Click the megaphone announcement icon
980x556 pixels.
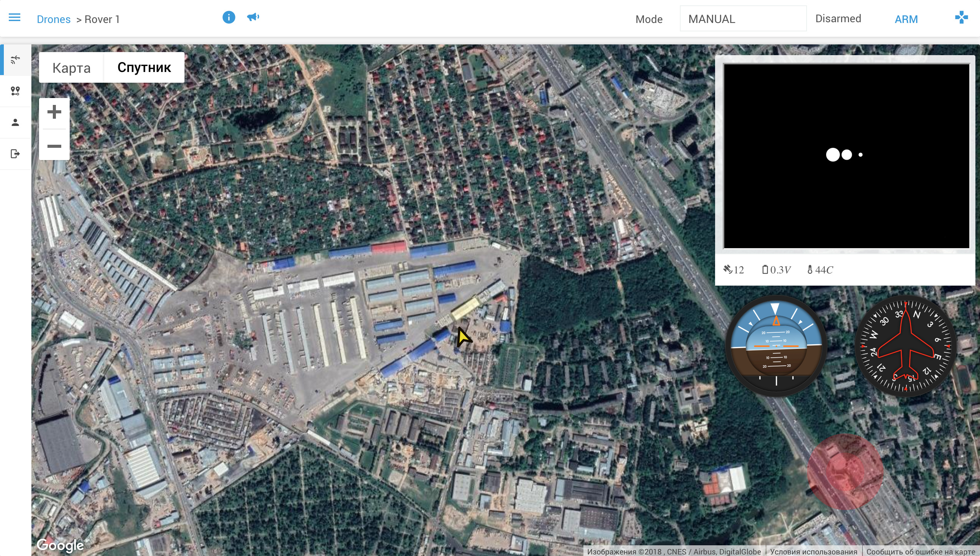[253, 17]
